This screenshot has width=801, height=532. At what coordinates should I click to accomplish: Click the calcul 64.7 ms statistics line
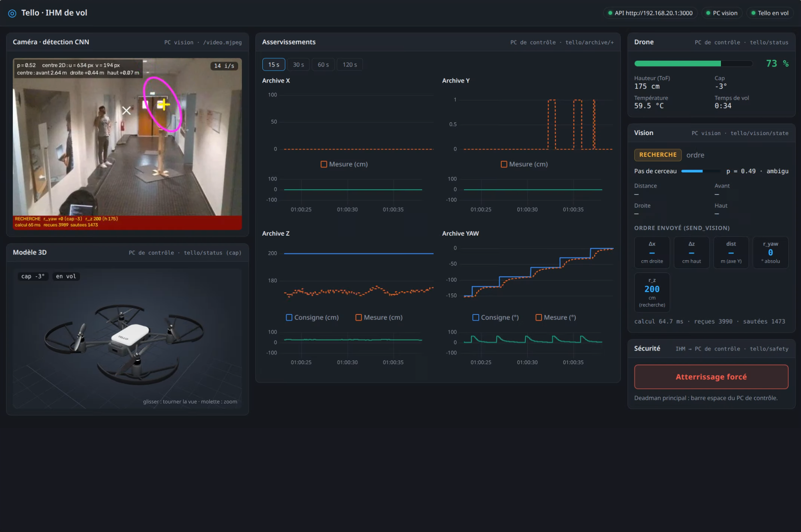[709, 321]
